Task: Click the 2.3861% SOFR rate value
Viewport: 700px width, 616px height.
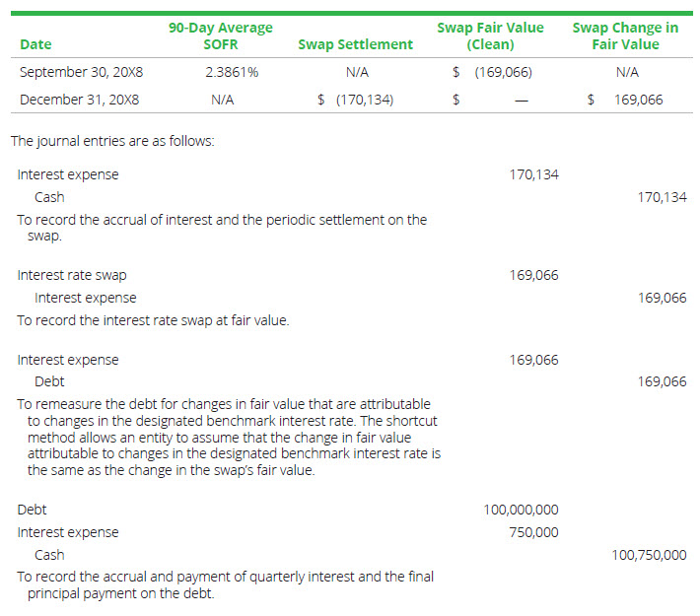Action: pyautogui.click(x=232, y=72)
